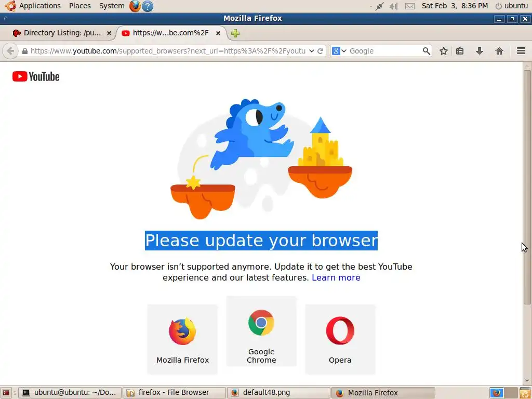Switch to firefox - File Browser taskbar item
The width and height of the screenshot is (532, 399).
[x=174, y=393]
